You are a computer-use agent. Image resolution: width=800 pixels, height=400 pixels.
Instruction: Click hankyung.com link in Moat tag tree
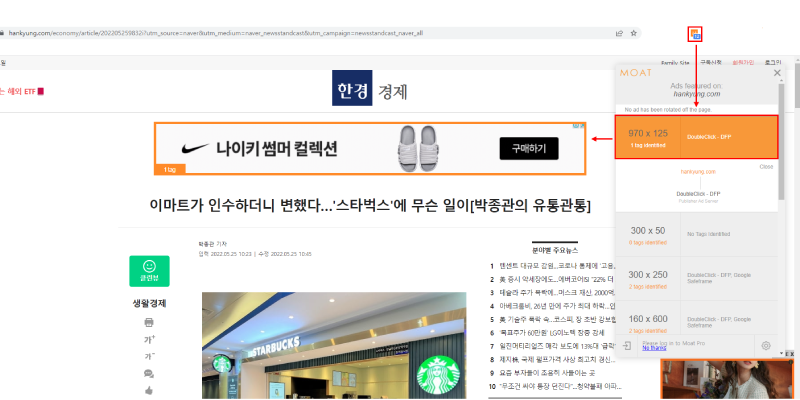pos(698,172)
